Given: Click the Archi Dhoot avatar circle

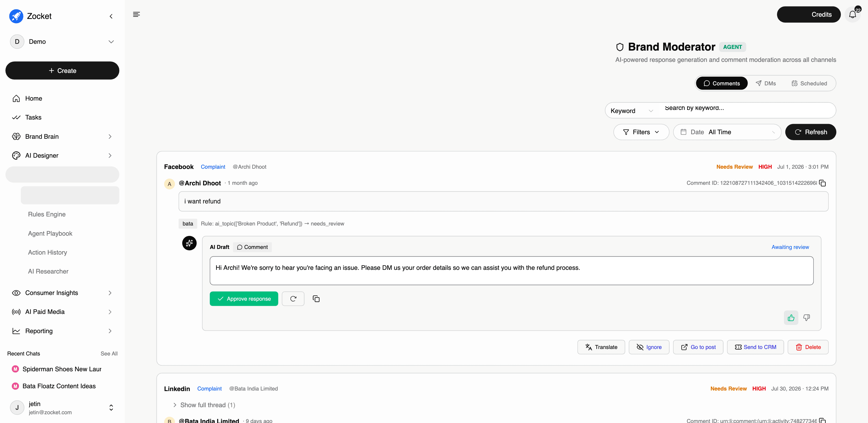Looking at the screenshot, I should (x=170, y=184).
